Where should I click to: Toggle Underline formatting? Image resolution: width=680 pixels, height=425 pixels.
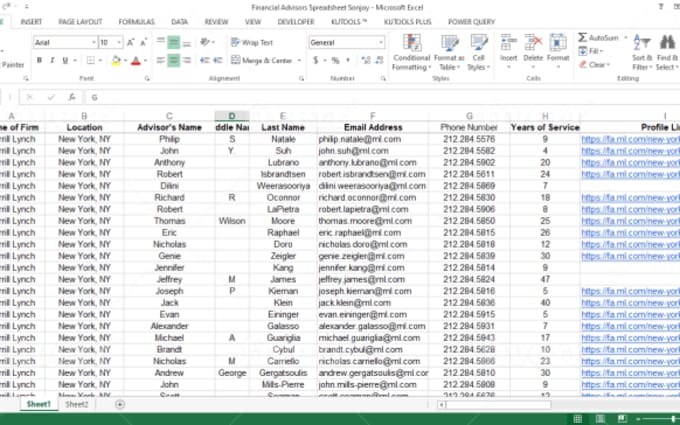coord(65,60)
